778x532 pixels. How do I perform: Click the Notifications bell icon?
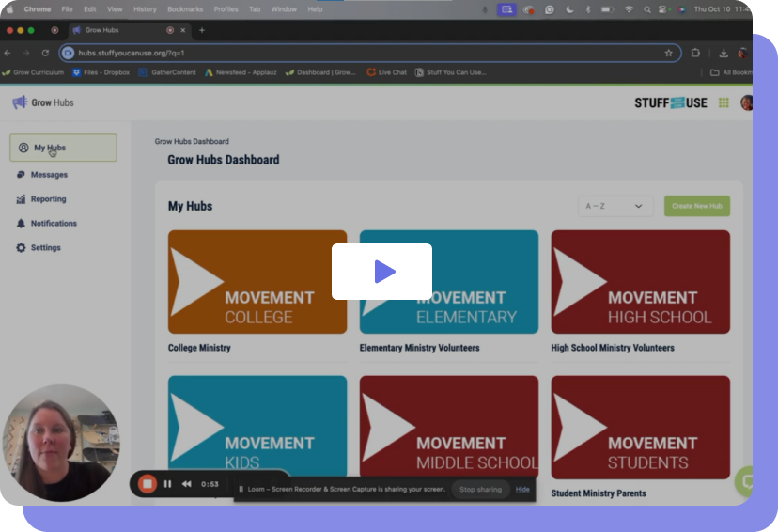(21, 224)
